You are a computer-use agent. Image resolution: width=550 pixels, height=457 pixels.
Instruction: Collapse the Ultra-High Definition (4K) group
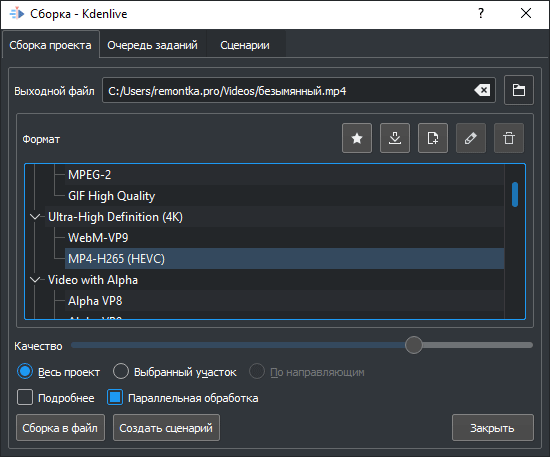[35, 217]
